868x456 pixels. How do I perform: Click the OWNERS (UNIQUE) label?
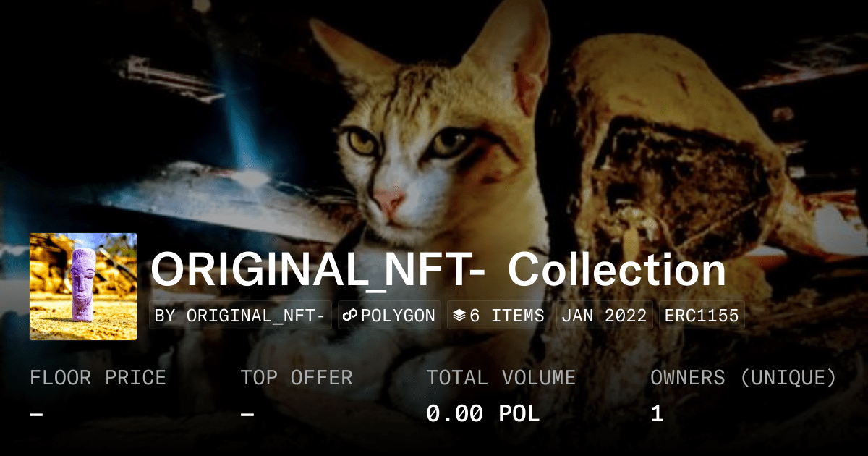point(744,378)
